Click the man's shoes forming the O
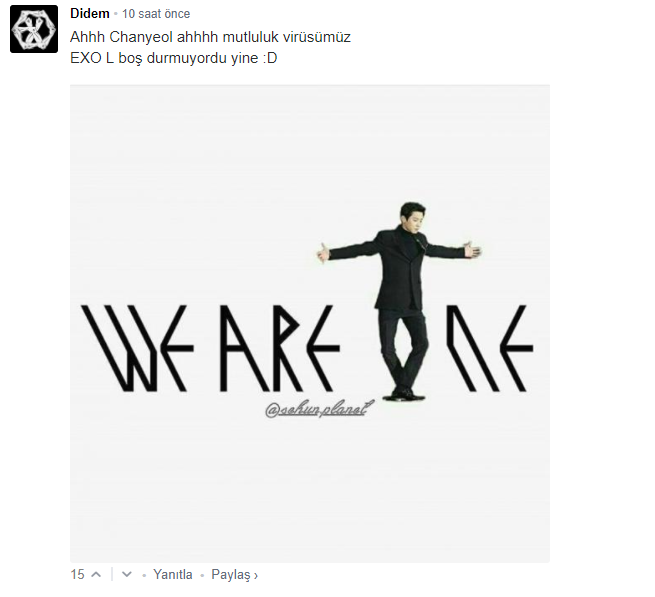This screenshot has width=655, height=597. (404, 395)
